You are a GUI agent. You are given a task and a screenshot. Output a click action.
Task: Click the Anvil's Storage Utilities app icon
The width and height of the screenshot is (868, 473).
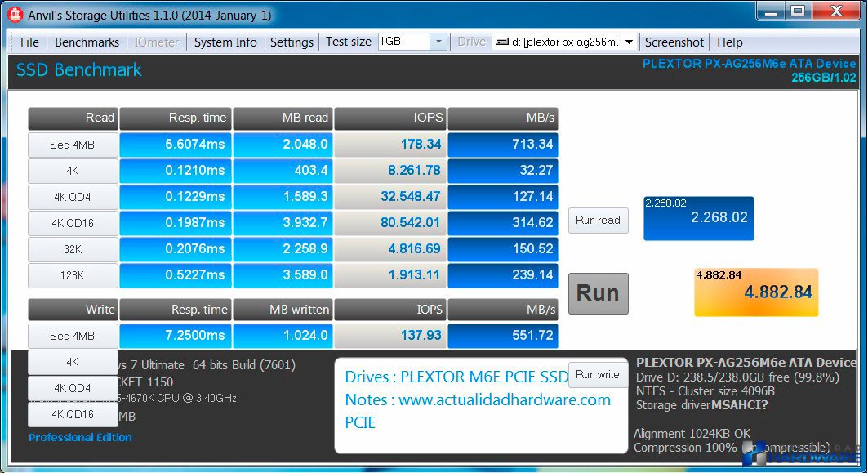pos(14,15)
